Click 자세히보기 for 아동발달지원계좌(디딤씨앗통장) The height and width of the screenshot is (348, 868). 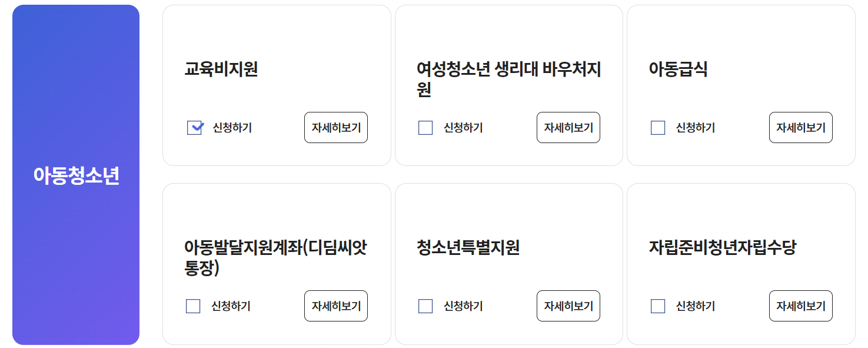coord(335,306)
